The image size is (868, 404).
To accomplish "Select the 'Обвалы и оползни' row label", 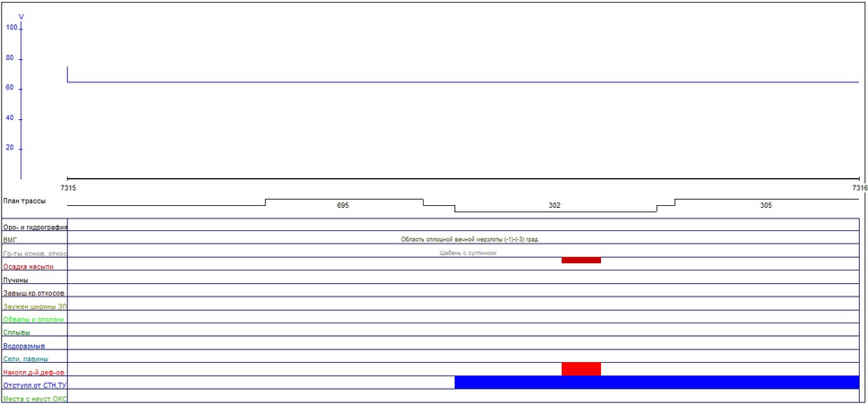I will click(x=33, y=319).
